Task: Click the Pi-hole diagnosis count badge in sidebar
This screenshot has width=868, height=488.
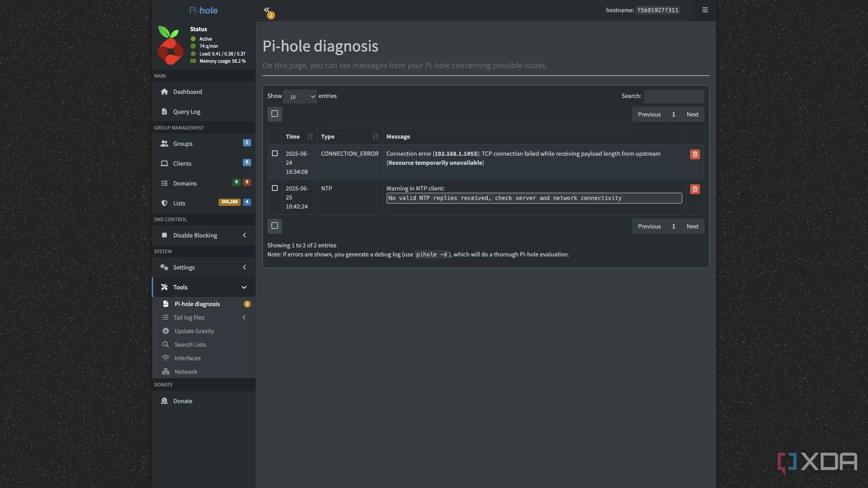Action: [x=247, y=304]
